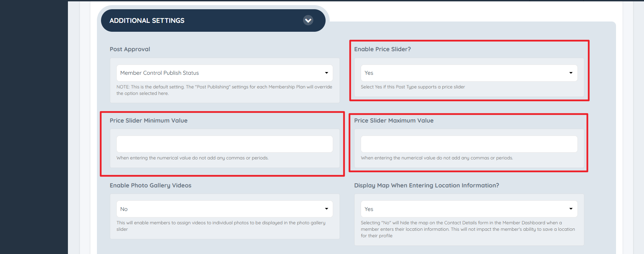
Task: Click the Price Slider Maximum Value label
Action: tap(394, 121)
